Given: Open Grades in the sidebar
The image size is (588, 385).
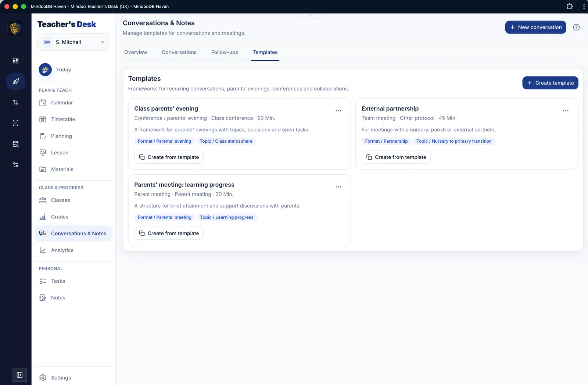Looking at the screenshot, I should pyautogui.click(x=73, y=217).
